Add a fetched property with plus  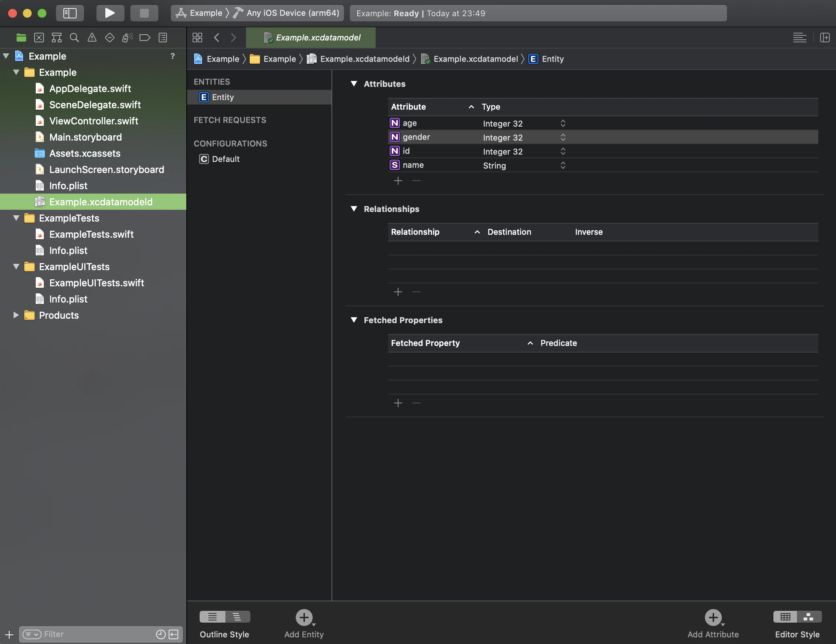pos(398,403)
